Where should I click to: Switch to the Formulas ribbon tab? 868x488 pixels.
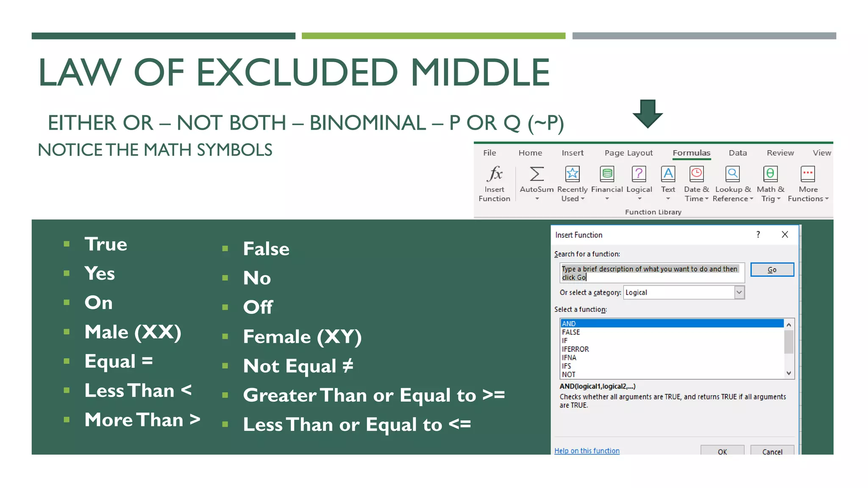(691, 153)
